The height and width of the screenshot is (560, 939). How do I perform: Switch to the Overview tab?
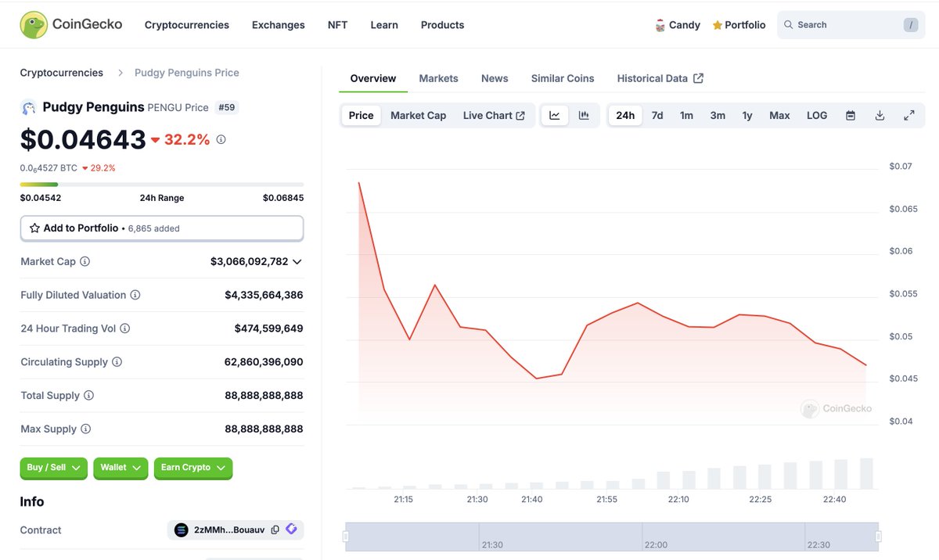point(373,78)
